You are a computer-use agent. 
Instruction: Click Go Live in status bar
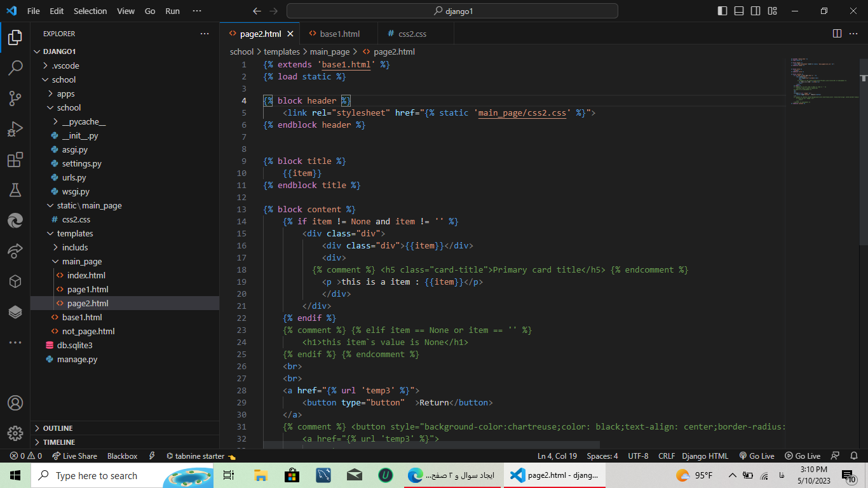click(x=756, y=456)
